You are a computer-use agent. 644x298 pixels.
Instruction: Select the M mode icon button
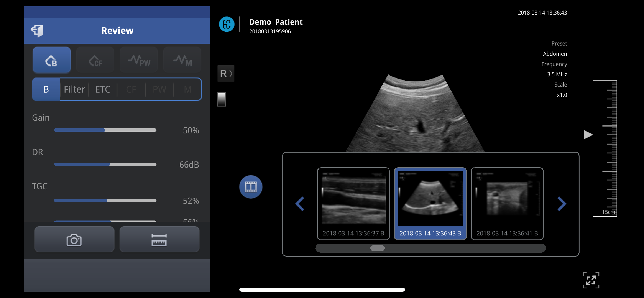182,60
